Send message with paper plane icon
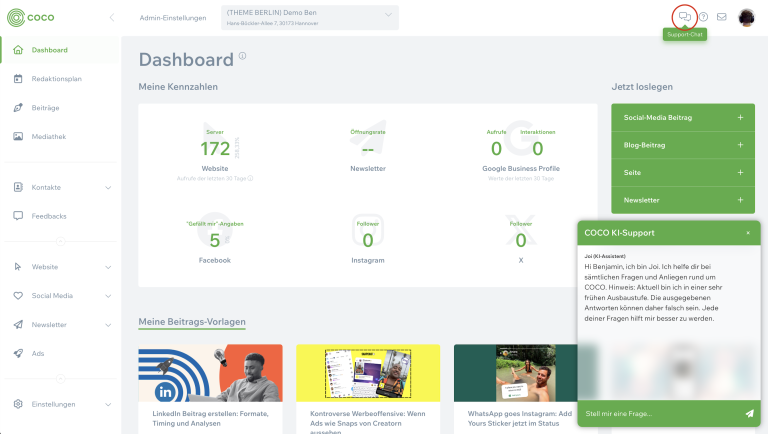The width and height of the screenshot is (768, 434). [x=749, y=412]
